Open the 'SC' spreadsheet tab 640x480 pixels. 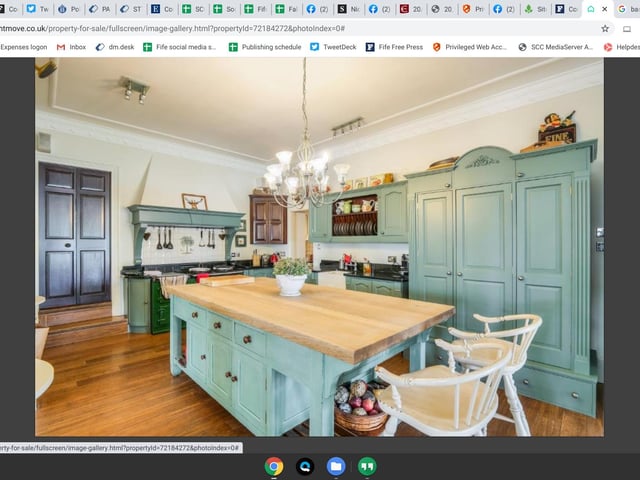pos(193,9)
